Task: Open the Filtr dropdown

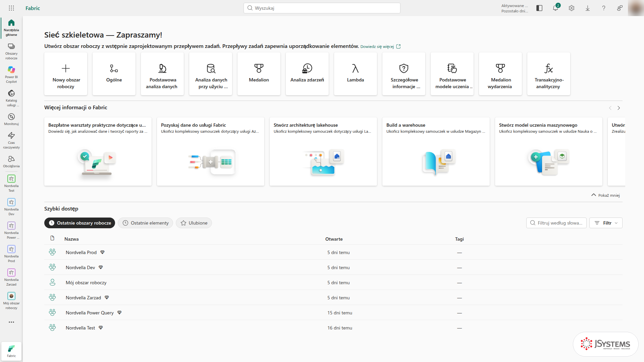Action: 606,223
